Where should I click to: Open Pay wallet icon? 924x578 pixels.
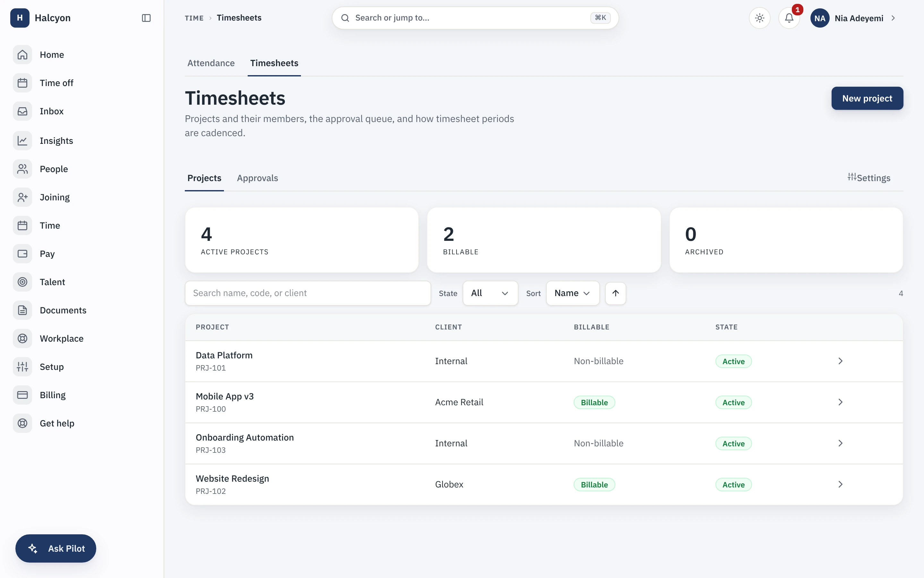point(22,254)
